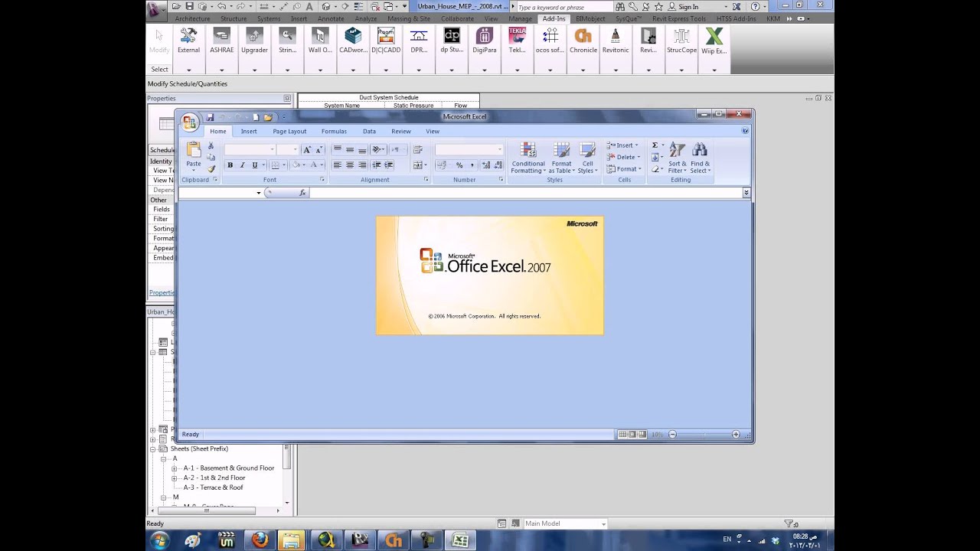Launch the StrucCope add-in

(x=681, y=41)
